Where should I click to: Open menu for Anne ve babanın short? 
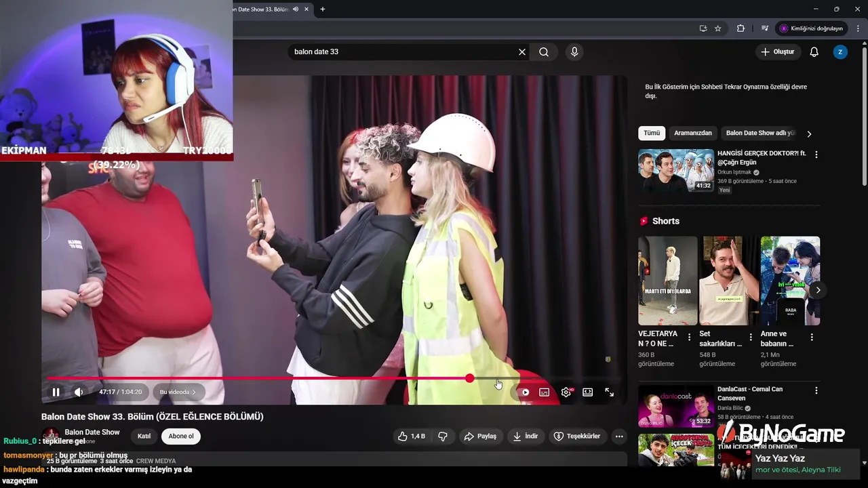pyautogui.click(x=812, y=337)
